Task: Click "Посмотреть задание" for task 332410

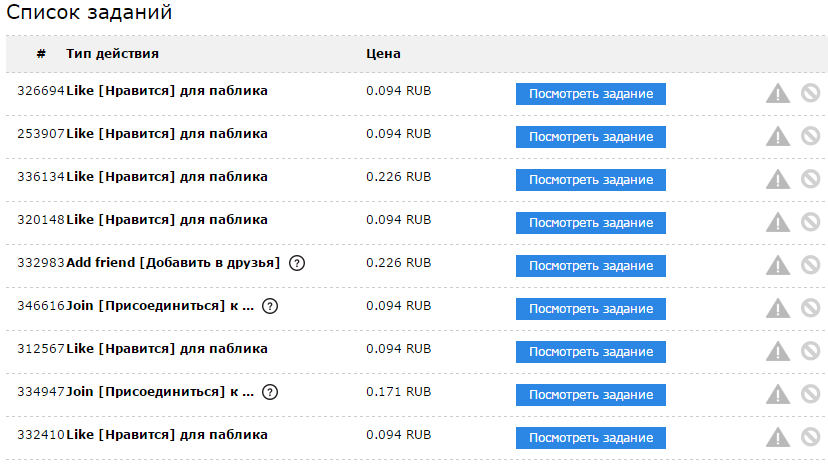Action: tap(590, 438)
